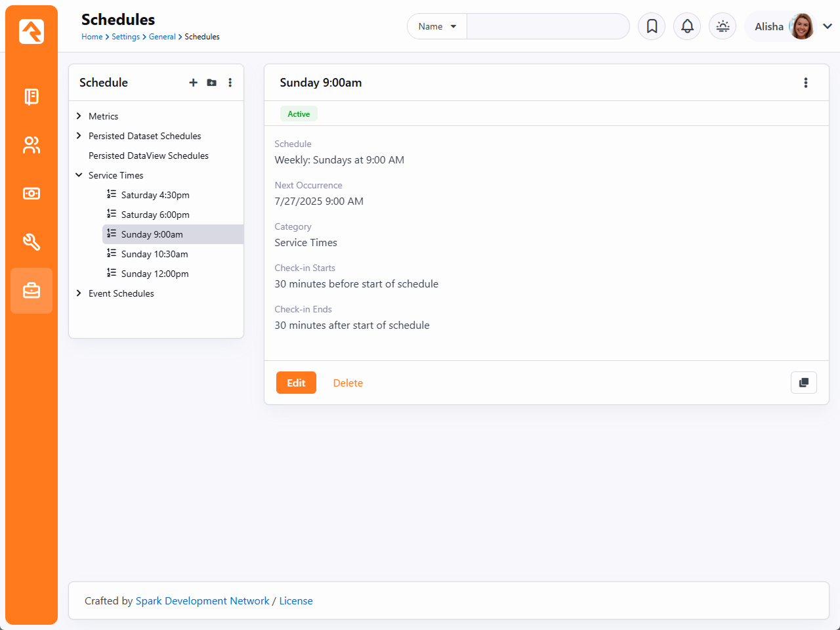Click the Edit button
This screenshot has width=840, height=630.
click(296, 383)
